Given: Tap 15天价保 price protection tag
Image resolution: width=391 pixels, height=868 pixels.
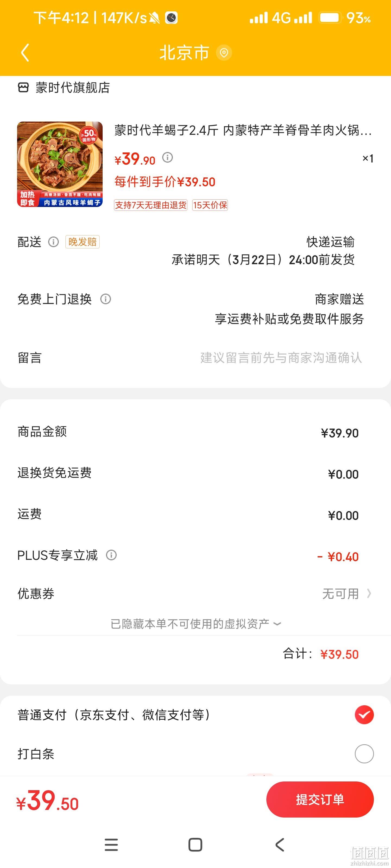Looking at the screenshot, I should click(210, 205).
